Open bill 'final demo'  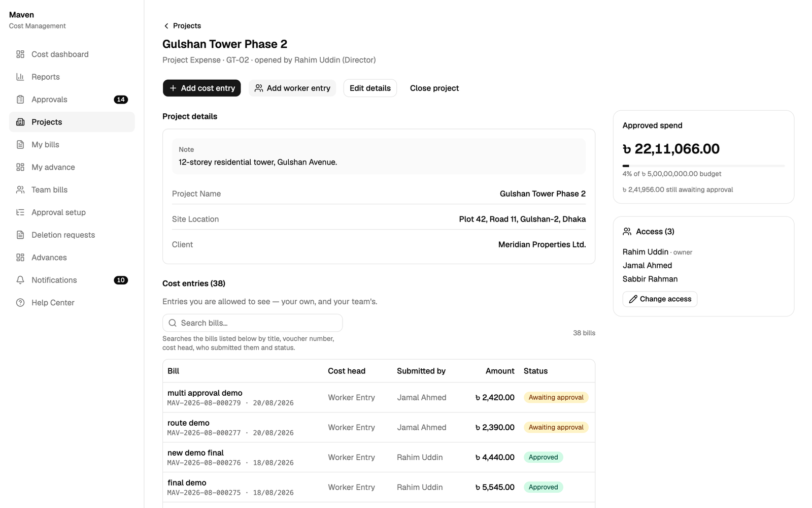187,483
